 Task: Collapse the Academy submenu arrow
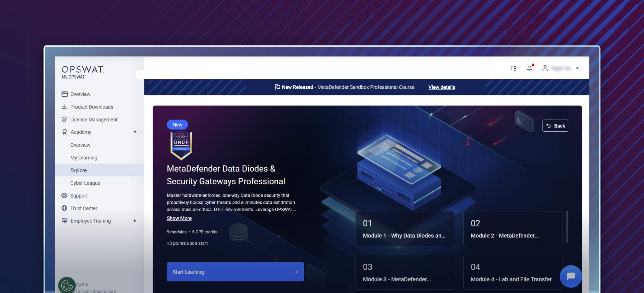coord(135,132)
